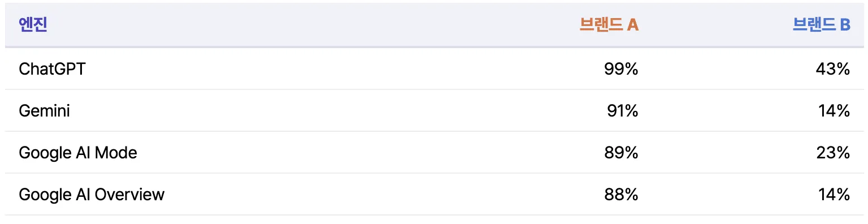Select the Gemini row label
The height and width of the screenshot is (224, 868).
point(44,111)
